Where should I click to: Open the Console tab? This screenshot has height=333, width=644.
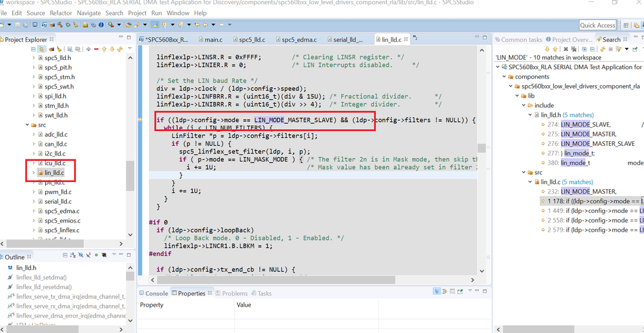click(153, 293)
